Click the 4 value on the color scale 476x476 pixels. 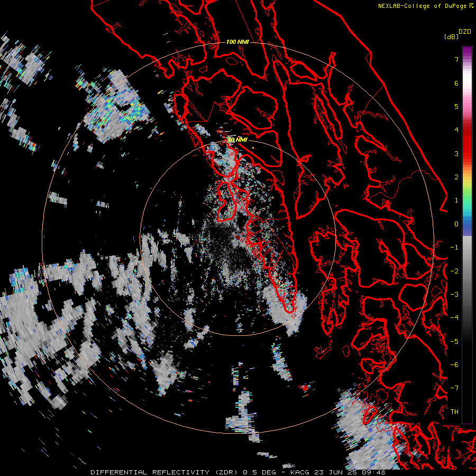456,130
